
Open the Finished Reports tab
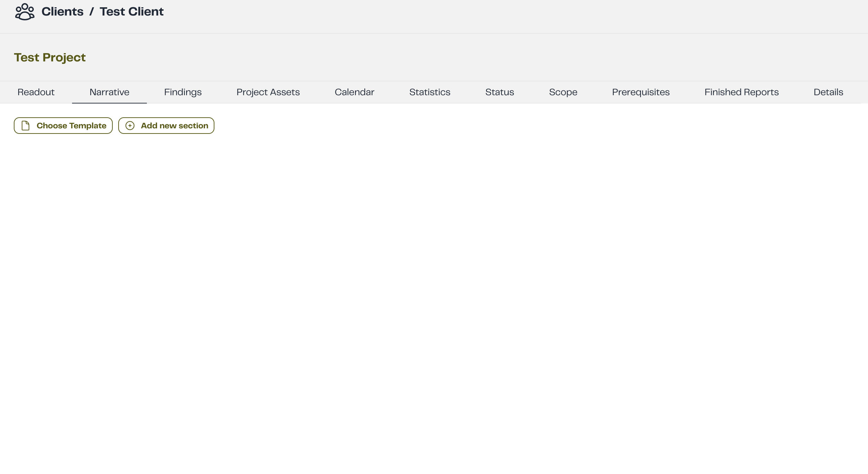coord(741,92)
